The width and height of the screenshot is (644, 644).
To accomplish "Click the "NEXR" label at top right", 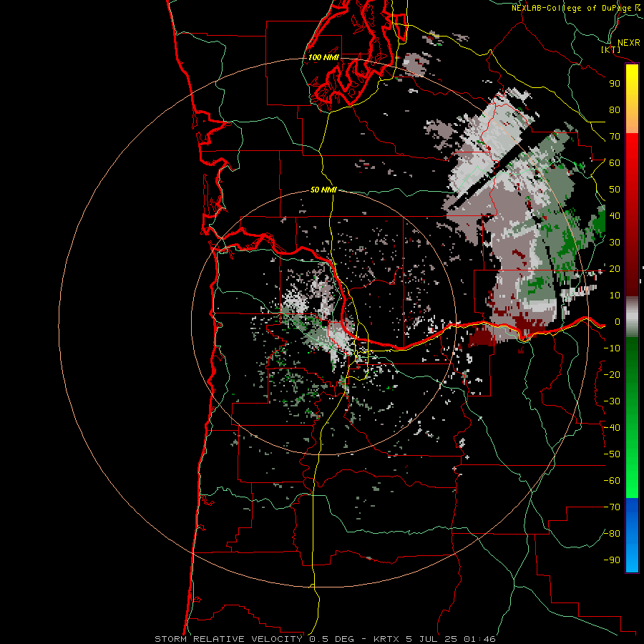I will [629, 43].
